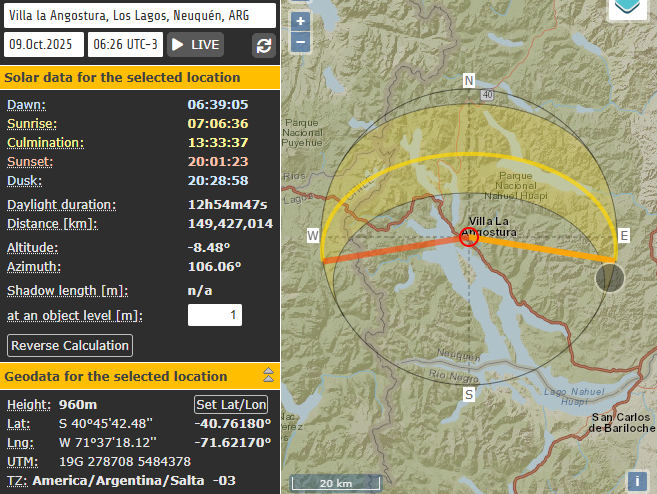The image size is (657, 494).
Task: Click the Azimuth label link
Action: pyautogui.click(x=33, y=267)
